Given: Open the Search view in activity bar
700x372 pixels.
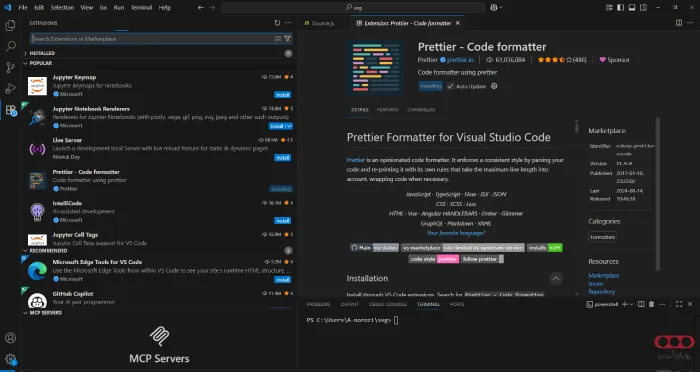Looking at the screenshot, I should (x=10, y=46).
